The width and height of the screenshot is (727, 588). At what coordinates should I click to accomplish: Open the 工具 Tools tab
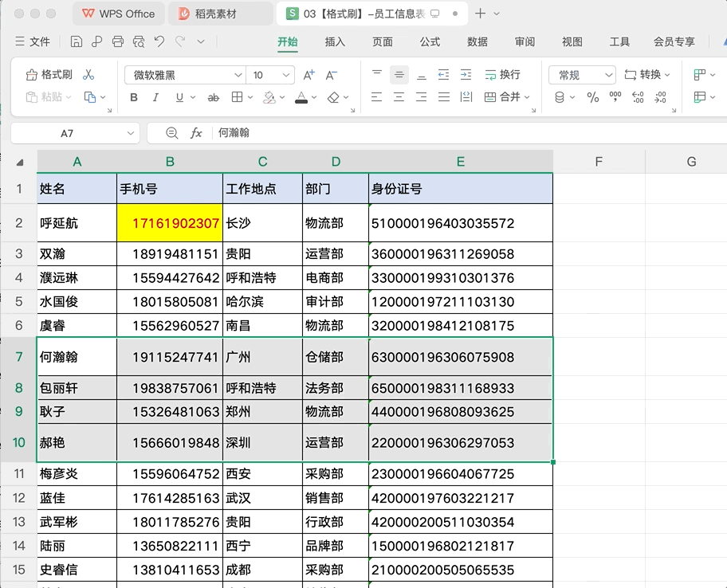[x=619, y=41]
